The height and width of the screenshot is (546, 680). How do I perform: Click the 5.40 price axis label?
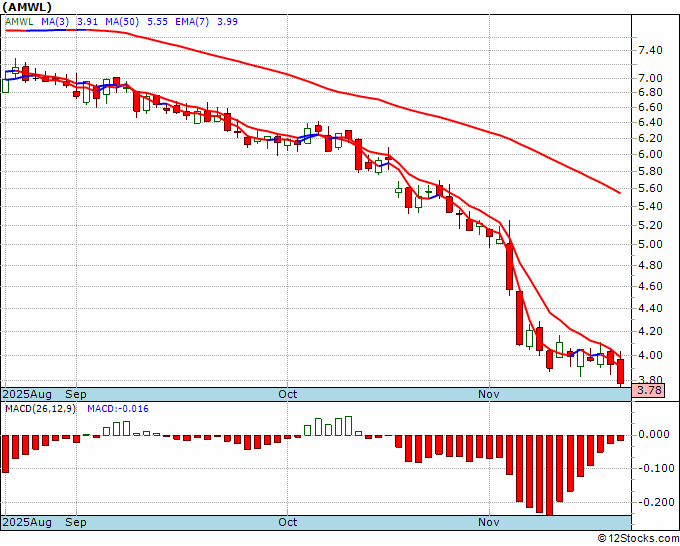point(651,206)
